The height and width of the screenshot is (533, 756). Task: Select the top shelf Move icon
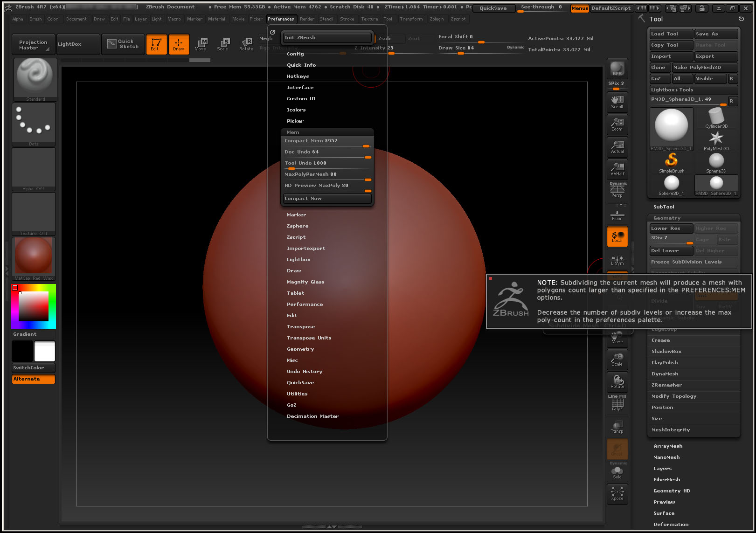click(x=201, y=44)
